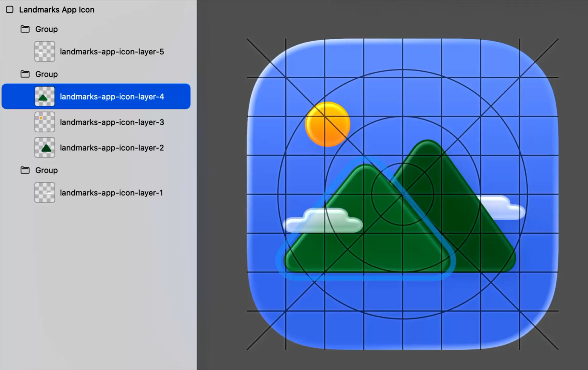Click the left cloud on the canvas
Image resolution: width=588 pixels, height=370 pixels.
[x=323, y=221]
